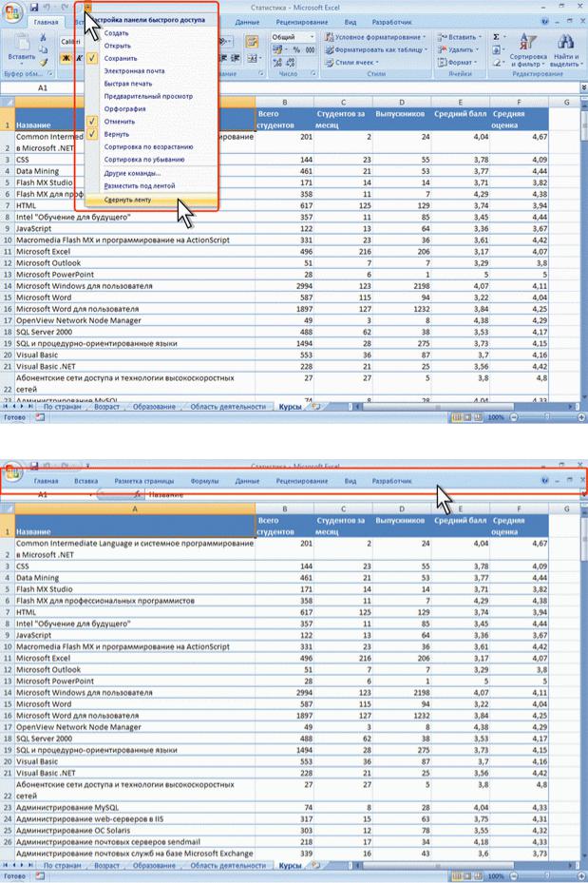Open Разметка страницы tab in the lower window
The width and height of the screenshot is (588, 883).
pos(144,482)
